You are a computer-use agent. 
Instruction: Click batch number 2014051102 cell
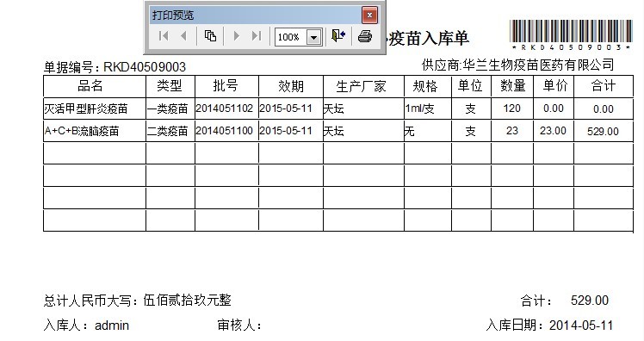[x=226, y=108]
